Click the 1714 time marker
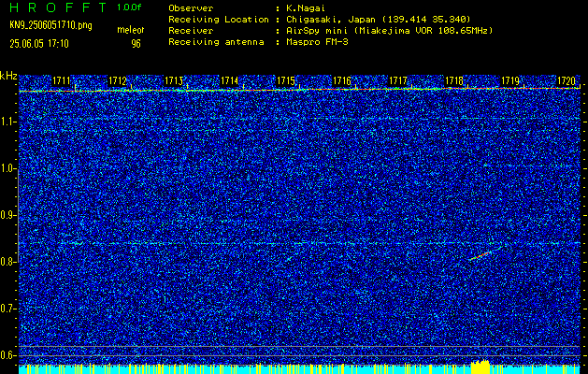Viewport: 588px width, 374px height. pyautogui.click(x=230, y=80)
